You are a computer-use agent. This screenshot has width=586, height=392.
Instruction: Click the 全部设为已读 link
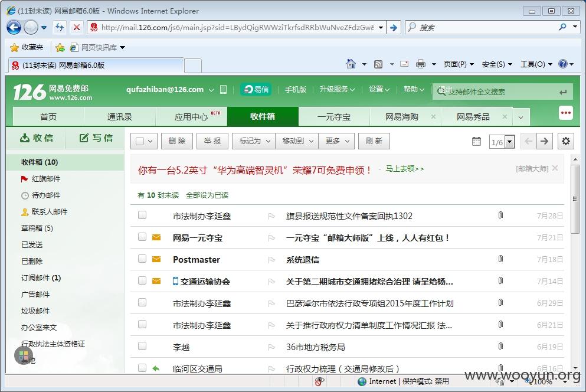207,195
